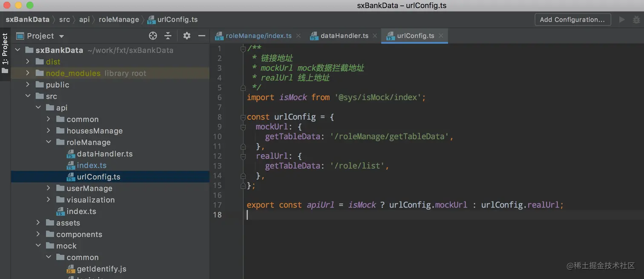Click the Locate/Select Opened File target icon
The width and height of the screenshot is (644, 279).
(153, 36)
